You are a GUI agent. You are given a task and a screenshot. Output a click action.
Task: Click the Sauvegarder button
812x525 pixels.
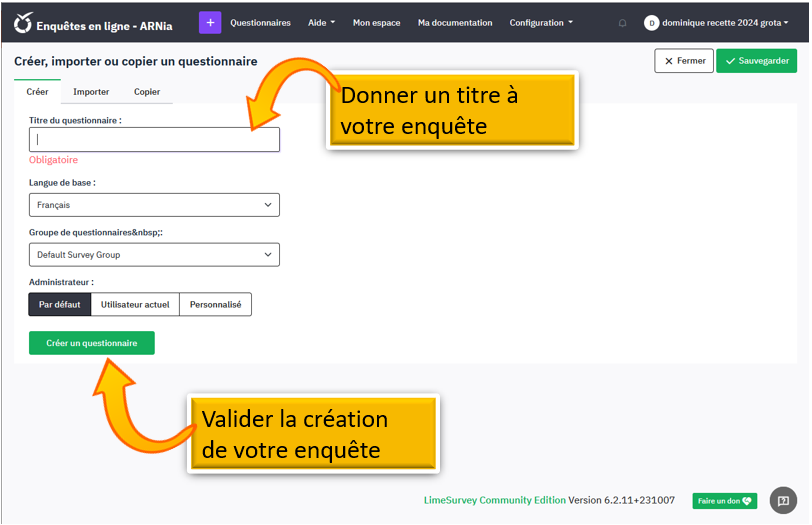756,61
